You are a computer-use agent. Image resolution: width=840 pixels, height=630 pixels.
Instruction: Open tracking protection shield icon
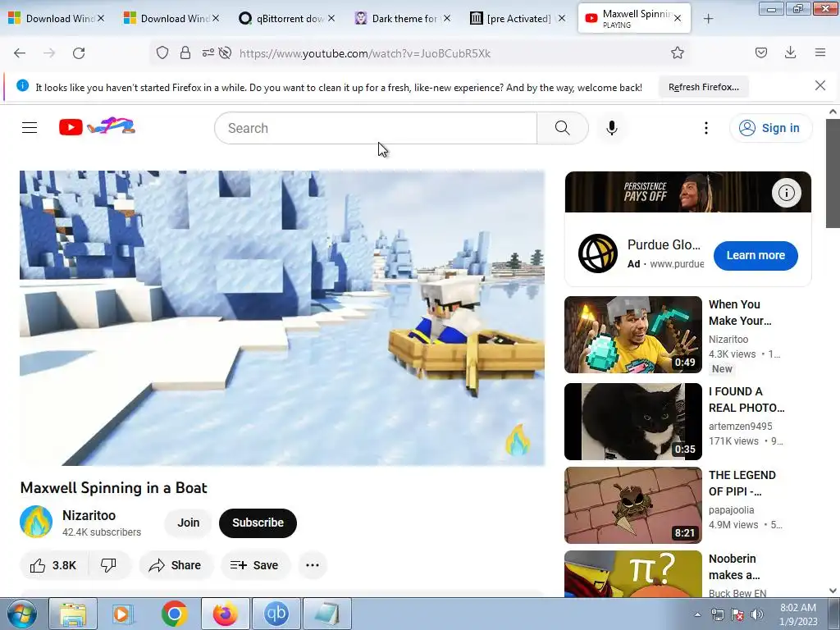(162, 52)
